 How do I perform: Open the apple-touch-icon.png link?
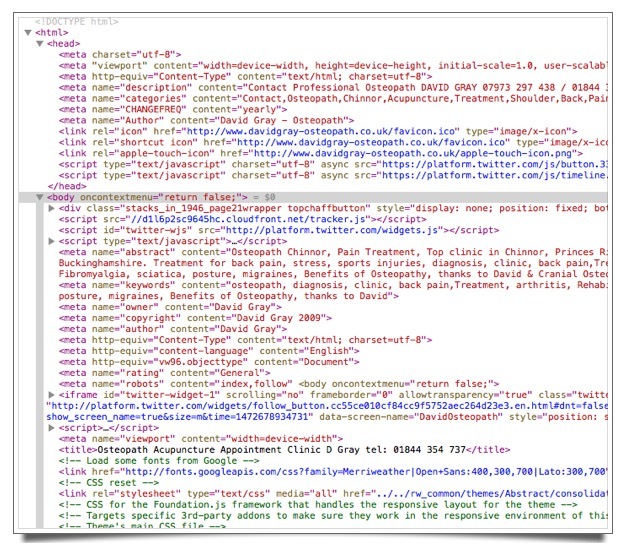(x=413, y=153)
